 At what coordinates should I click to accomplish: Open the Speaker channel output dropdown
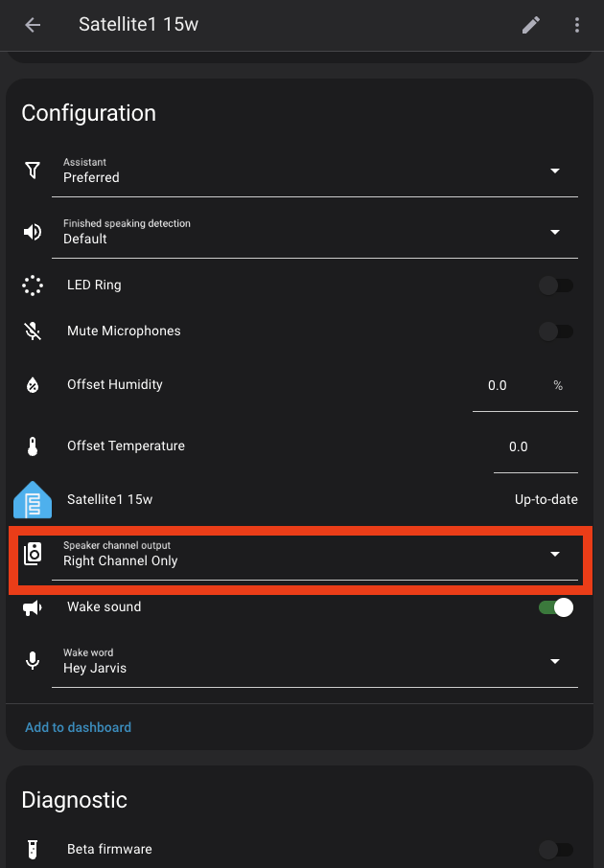point(314,555)
